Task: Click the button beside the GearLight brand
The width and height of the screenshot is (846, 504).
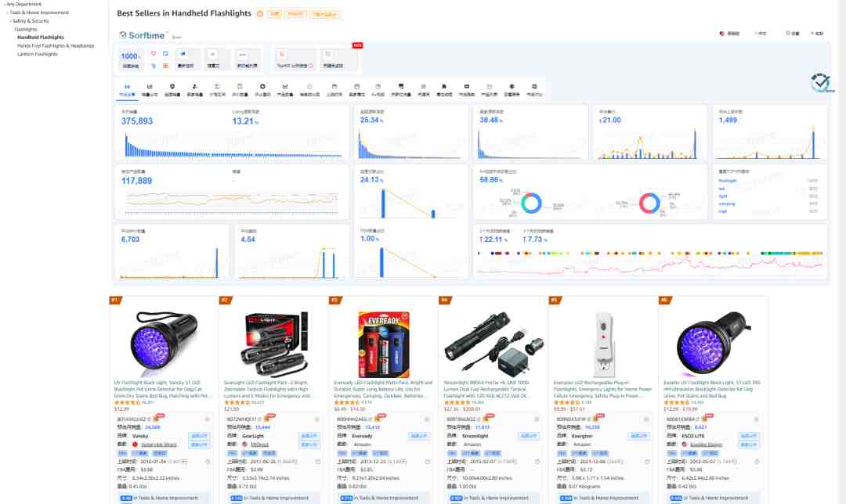Action: coord(309,436)
